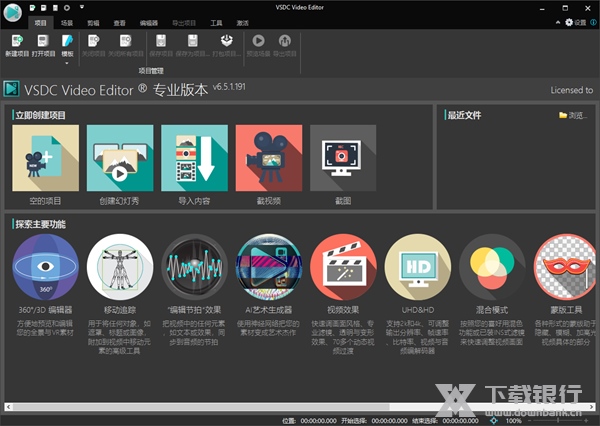Click the scrollbar right arrow
The width and height of the screenshot is (600, 426).
click(592, 406)
